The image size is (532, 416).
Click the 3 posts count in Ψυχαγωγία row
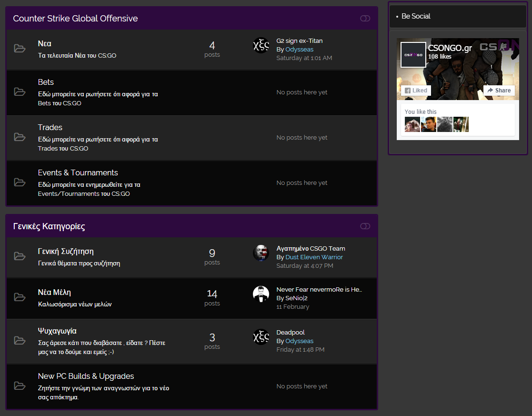212,341
